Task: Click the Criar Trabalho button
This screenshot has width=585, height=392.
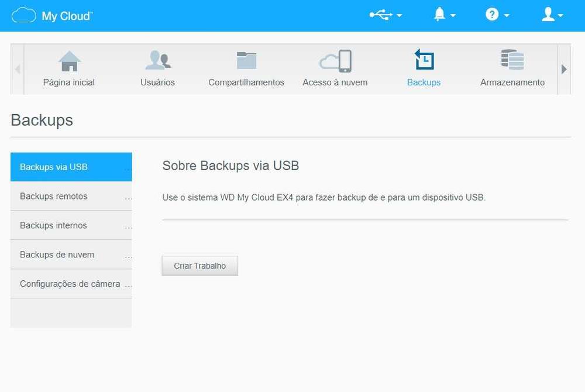Action: click(x=200, y=266)
